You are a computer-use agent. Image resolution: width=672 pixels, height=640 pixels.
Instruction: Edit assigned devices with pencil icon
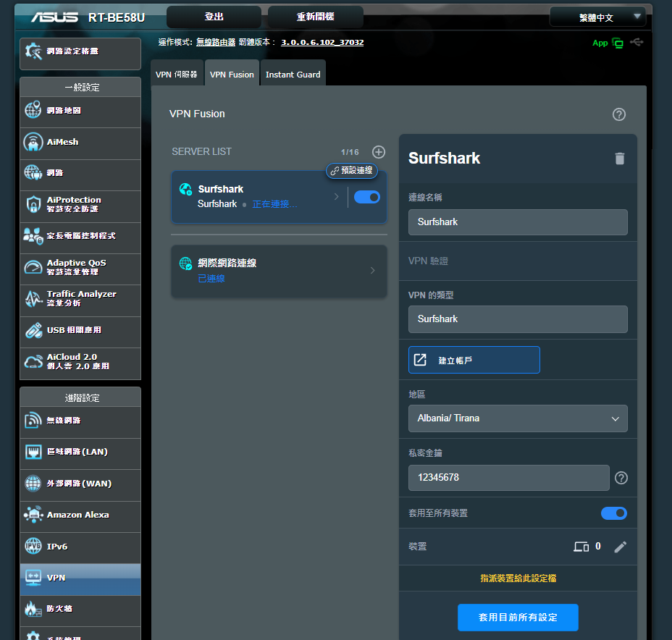[x=620, y=547]
